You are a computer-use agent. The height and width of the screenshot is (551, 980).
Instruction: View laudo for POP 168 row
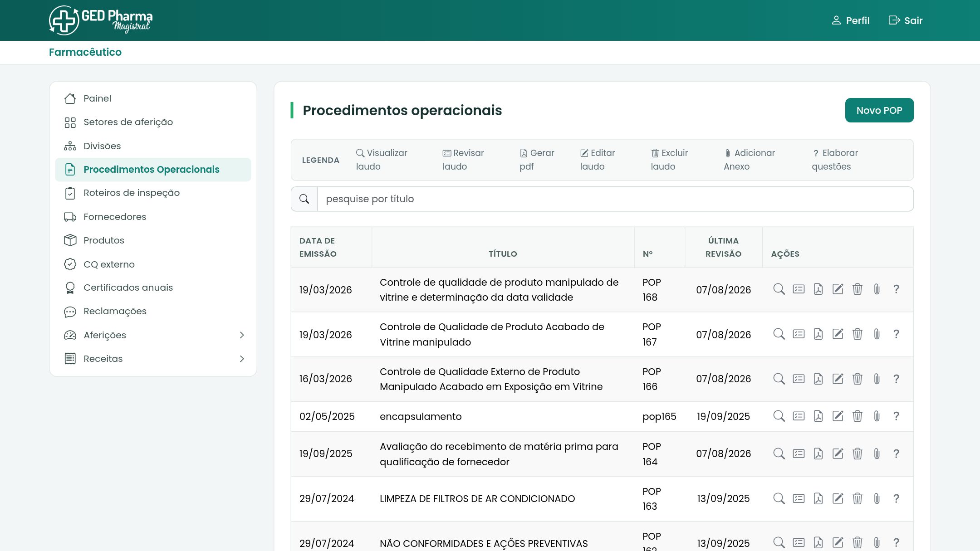(779, 289)
